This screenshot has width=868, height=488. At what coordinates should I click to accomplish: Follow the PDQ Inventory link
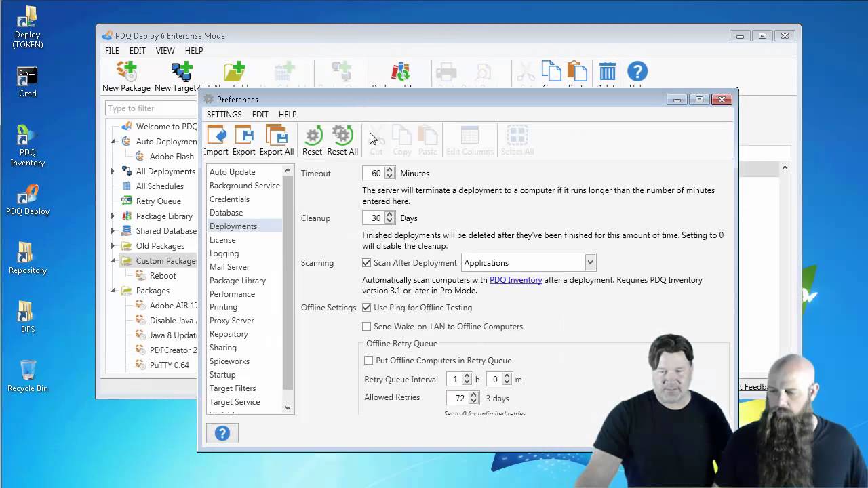[516, 280]
